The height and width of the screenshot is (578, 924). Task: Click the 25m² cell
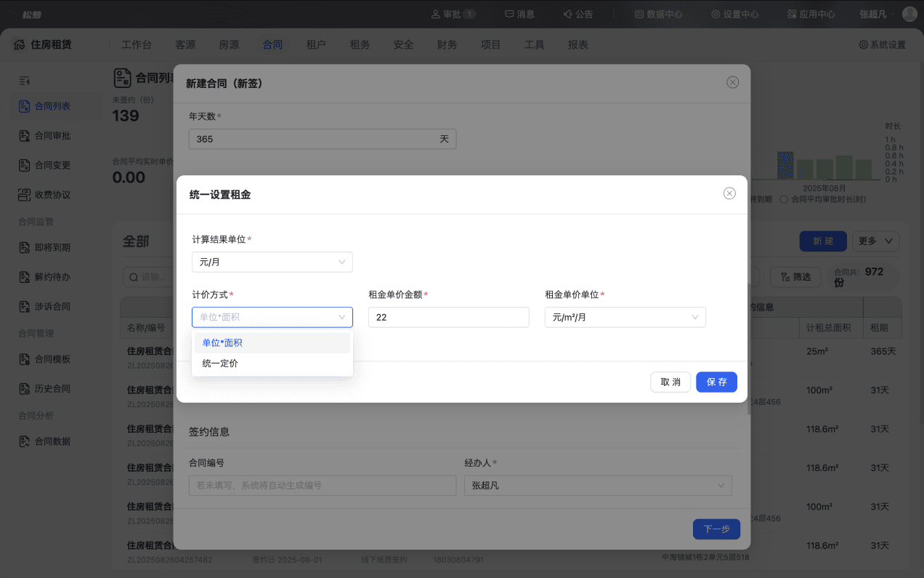click(x=818, y=351)
